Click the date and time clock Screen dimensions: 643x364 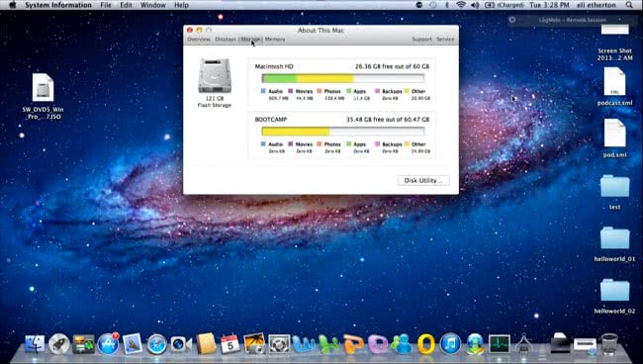pos(549,5)
